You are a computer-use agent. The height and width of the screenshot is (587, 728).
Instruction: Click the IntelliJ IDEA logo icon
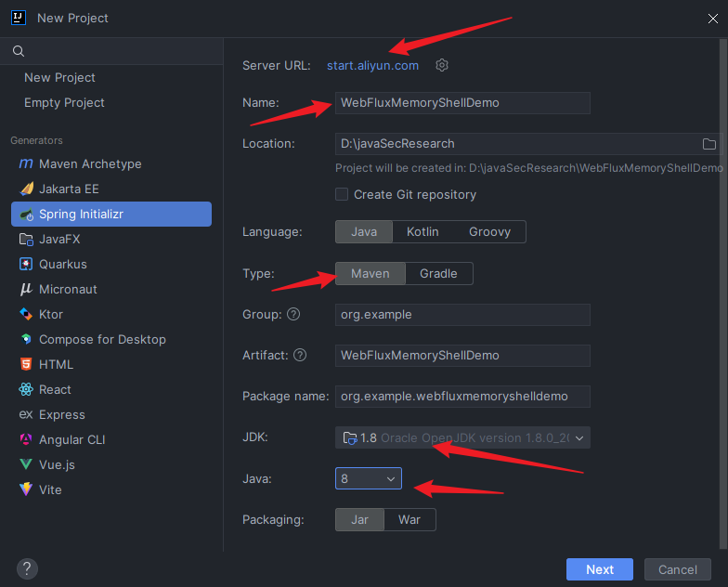coord(19,19)
